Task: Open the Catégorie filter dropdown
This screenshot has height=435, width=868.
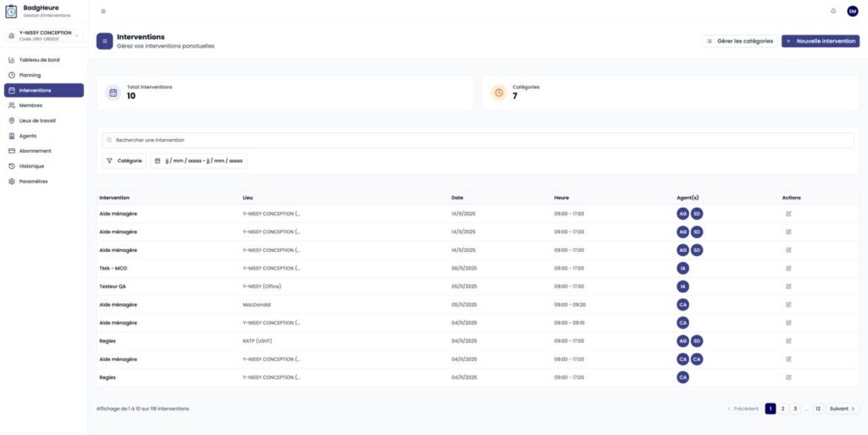Action: [x=125, y=160]
